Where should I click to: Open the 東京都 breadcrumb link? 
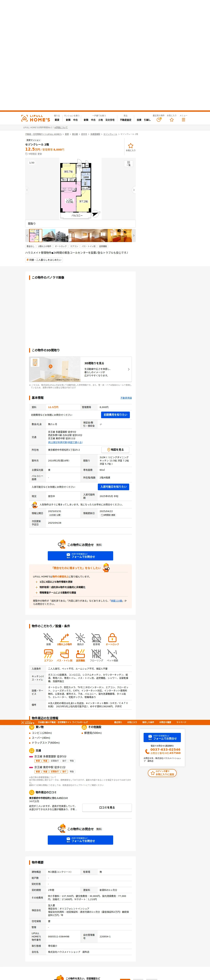[75, 134]
